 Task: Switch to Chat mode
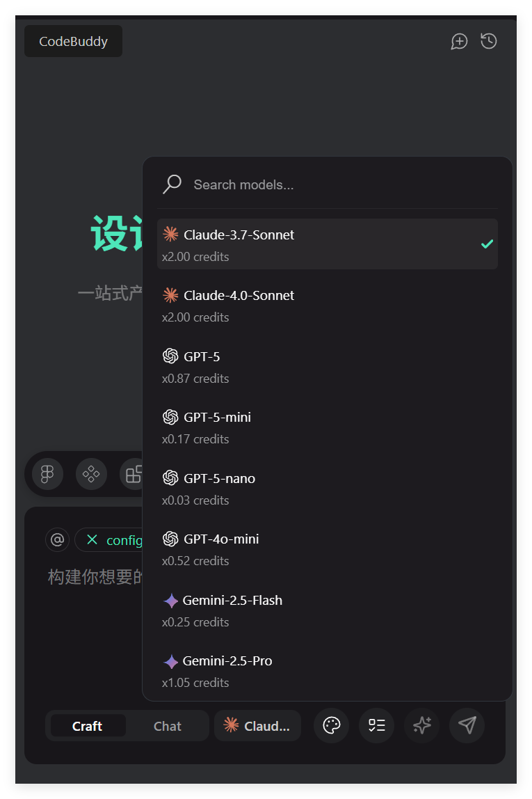click(x=167, y=726)
